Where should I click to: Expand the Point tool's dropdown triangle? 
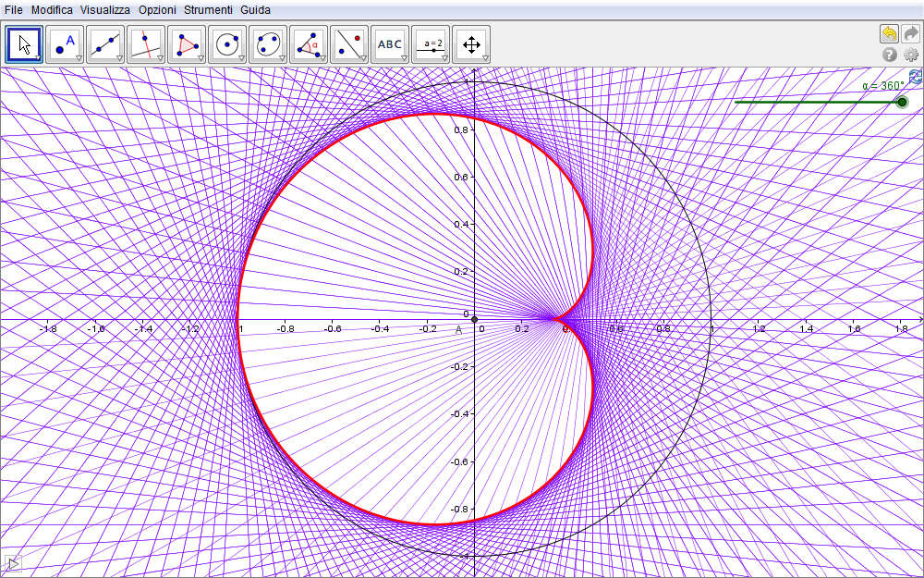pos(79,58)
